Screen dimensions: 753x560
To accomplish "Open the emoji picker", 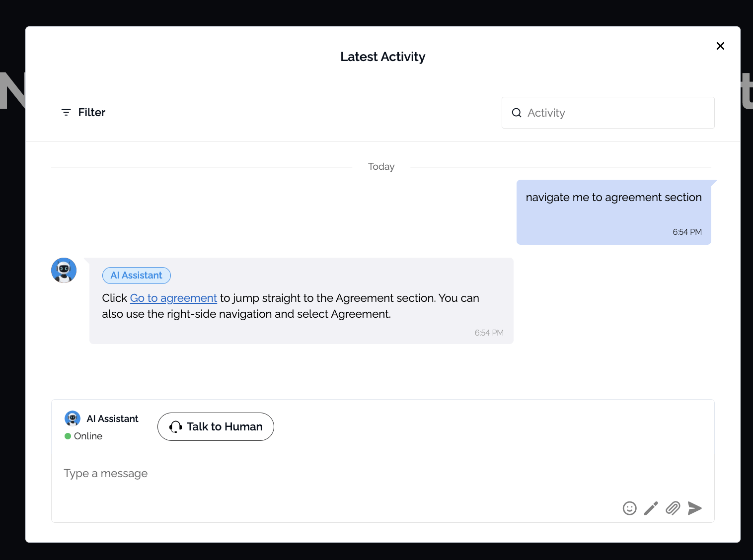I will (629, 508).
